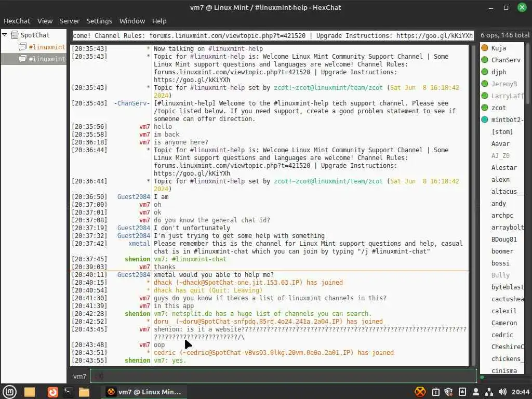Screen dimensions: 532x399
Task: Select user [stom] in the user list
Action: (x=502, y=131)
